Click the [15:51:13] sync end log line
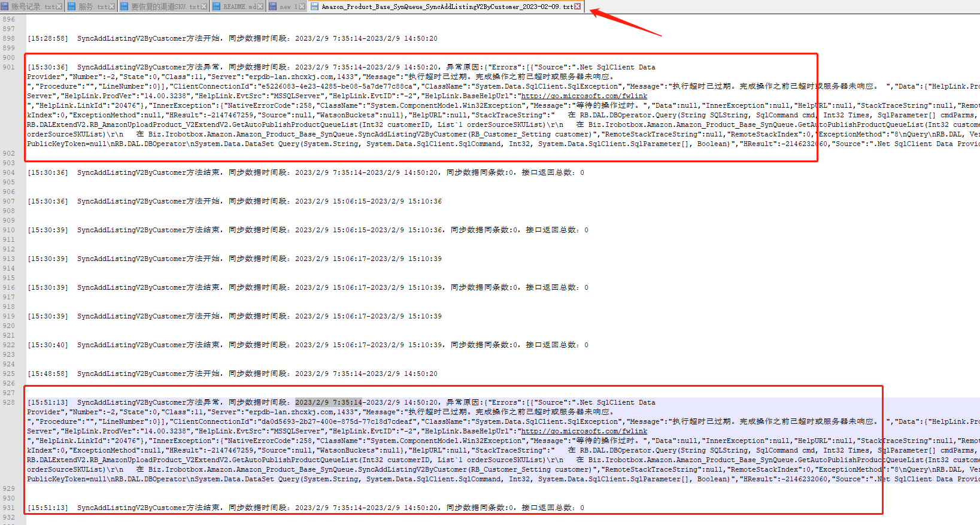The height and width of the screenshot is (525, 980). pos(305,508)
